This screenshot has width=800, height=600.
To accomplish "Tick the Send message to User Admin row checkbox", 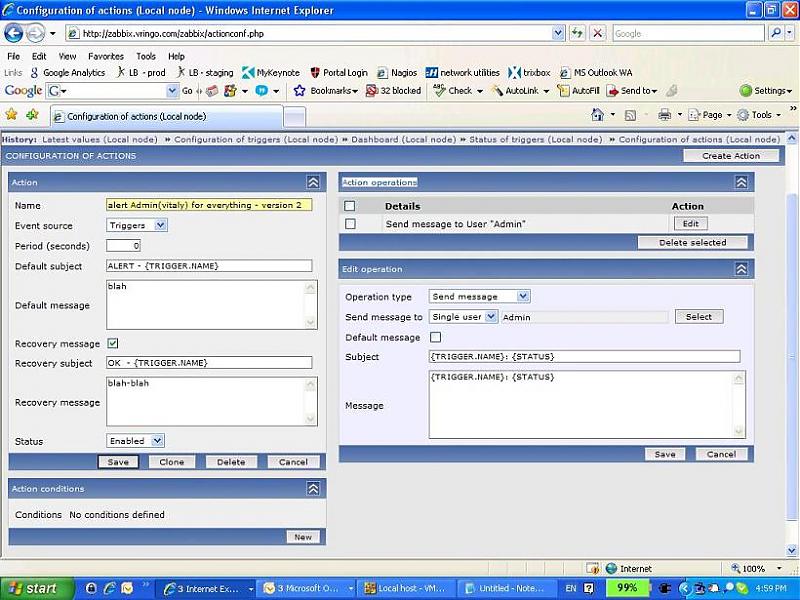I will 350,224.
